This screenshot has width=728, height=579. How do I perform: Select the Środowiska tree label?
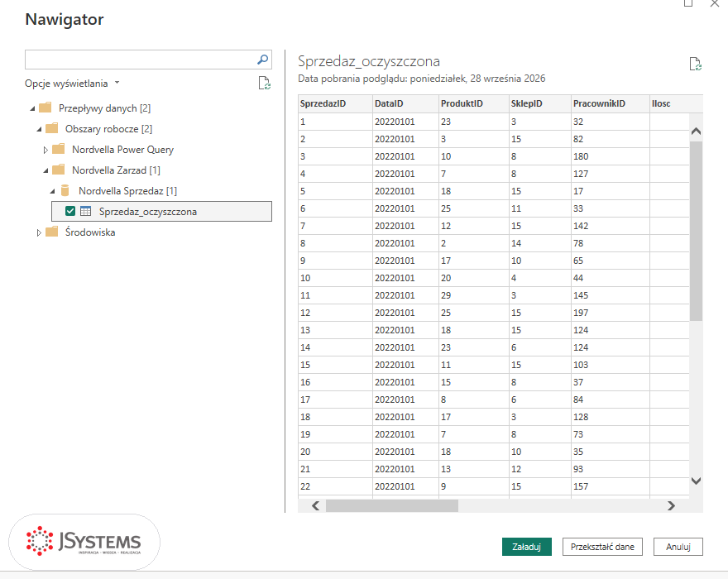pyautogui.click(x=90, y=232)
